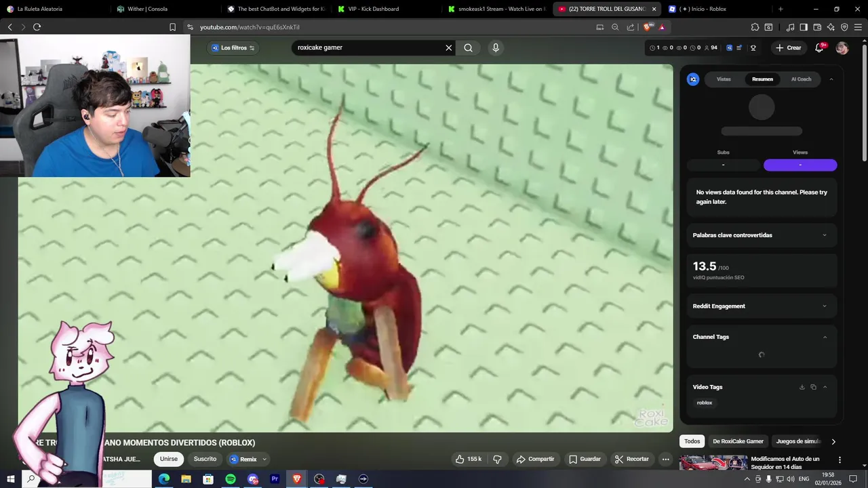Image resolution: width=868 pixels, height=488 pixels.
Task: Select the De RoxiCake Gamer chip
Action: 738,441
